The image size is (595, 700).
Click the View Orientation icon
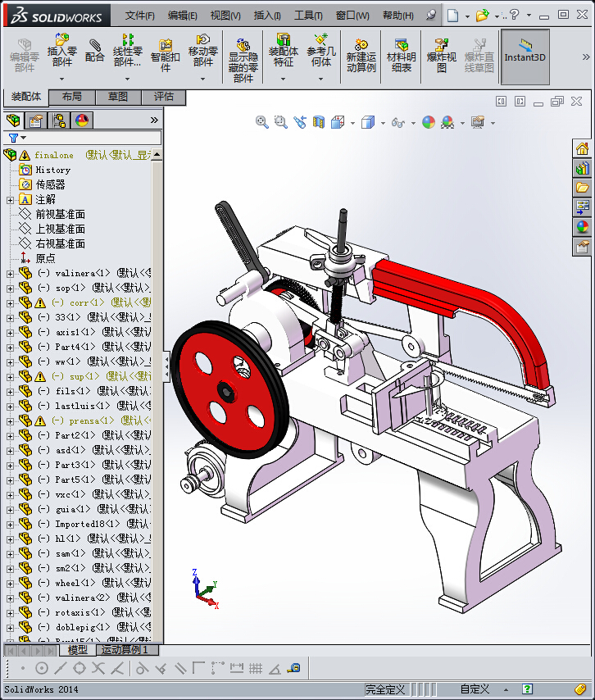pyautogui.click(x=338, y=122)
